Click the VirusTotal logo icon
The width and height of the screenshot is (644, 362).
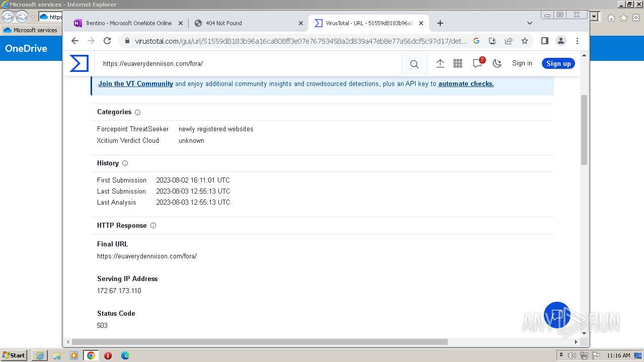[x=79, y=63]
